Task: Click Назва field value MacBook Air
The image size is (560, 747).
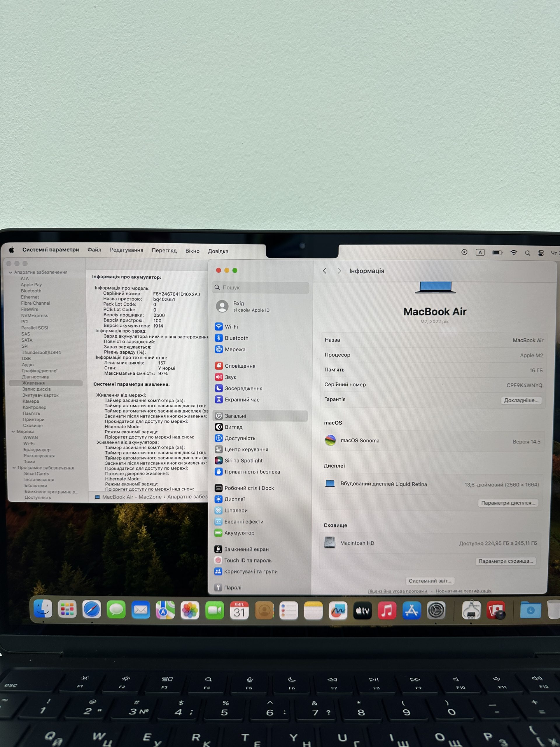Action: point(528,341)
